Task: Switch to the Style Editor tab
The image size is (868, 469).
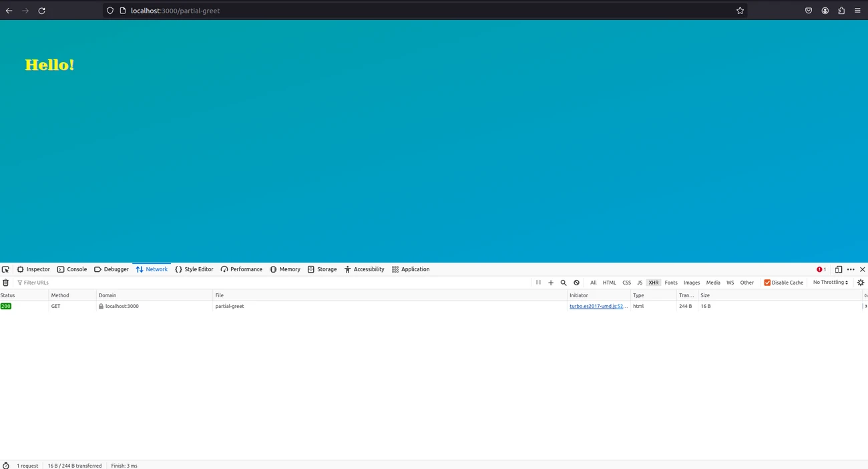Action: [194, 269]
